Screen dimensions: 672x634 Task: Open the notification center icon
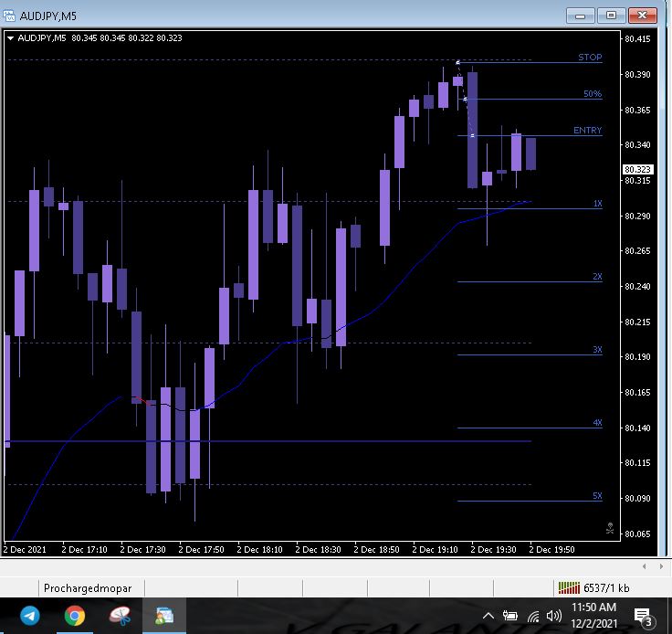point(643,617)
